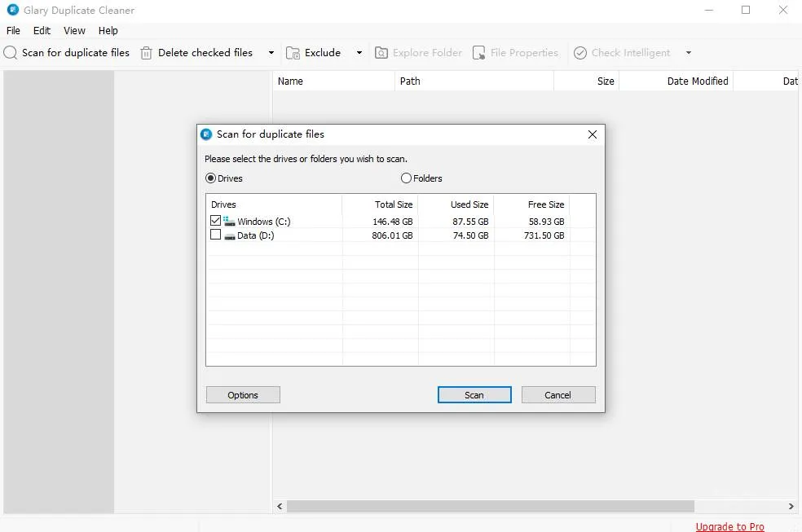Open the Check Intelligent dropdown arrow
The width and height of the screenshot is (802, 532).
(x=689, y=53)
